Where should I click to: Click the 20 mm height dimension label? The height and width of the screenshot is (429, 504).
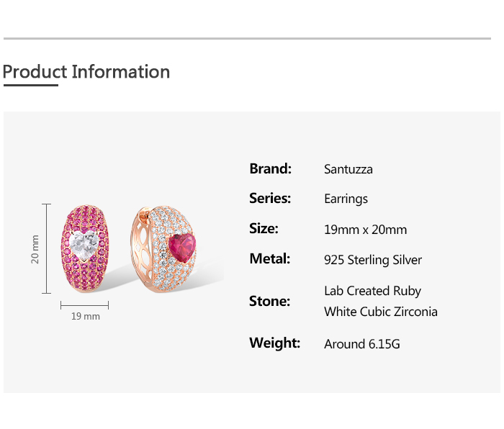coord(35,249)
